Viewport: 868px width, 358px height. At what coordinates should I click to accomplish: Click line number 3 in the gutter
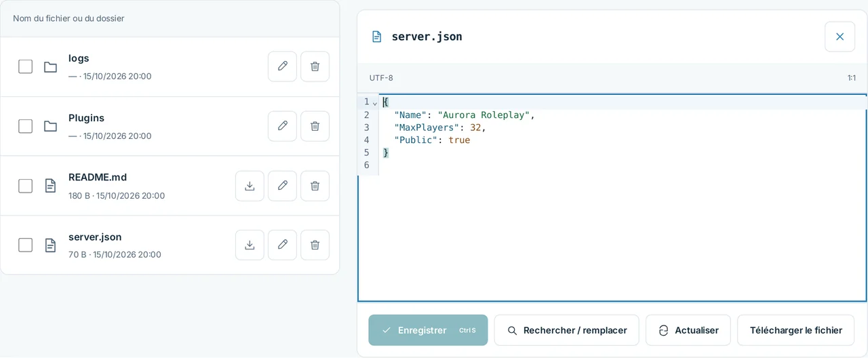(366, 127)
